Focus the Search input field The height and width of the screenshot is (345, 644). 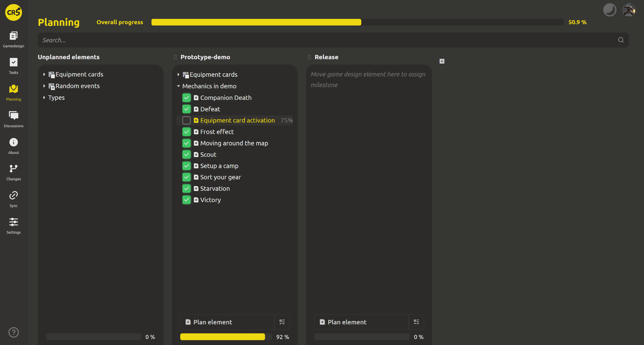(x=327, y=40)
